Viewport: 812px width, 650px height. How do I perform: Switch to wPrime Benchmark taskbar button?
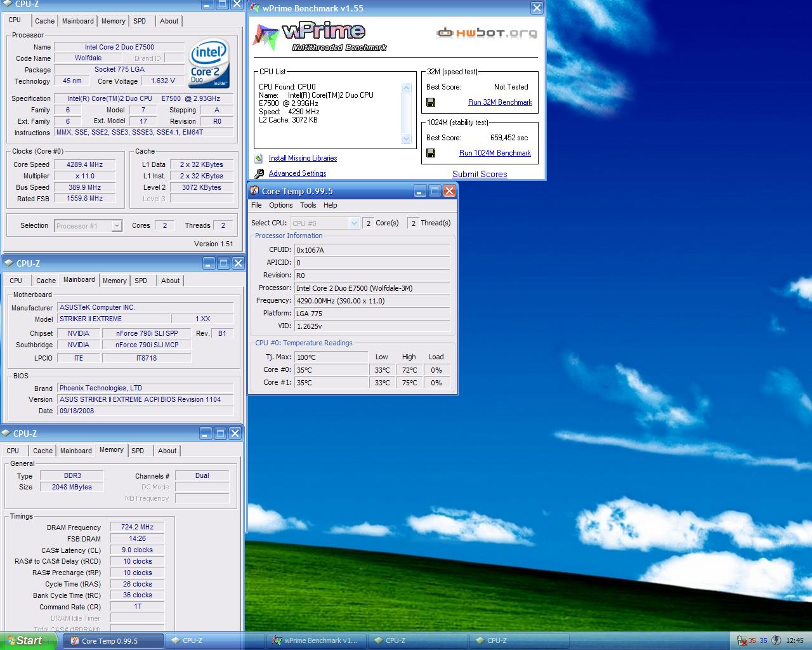click(x=316, y=641)
